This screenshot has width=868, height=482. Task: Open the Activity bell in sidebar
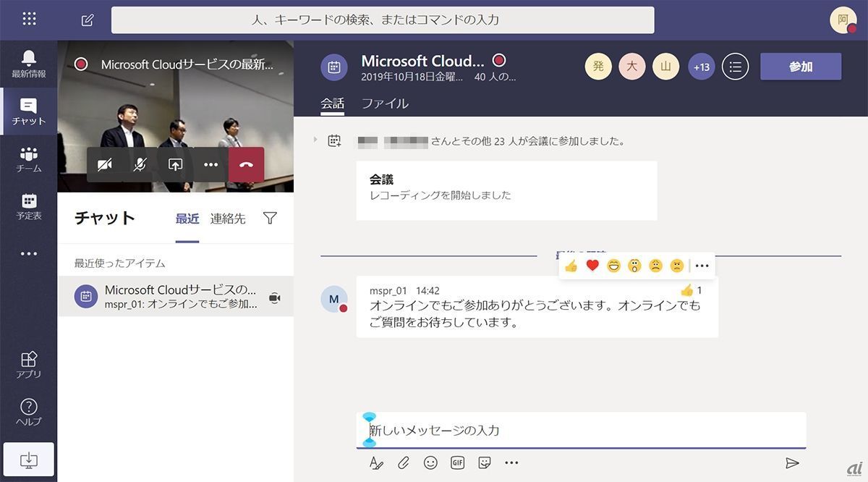coord(28,64)
